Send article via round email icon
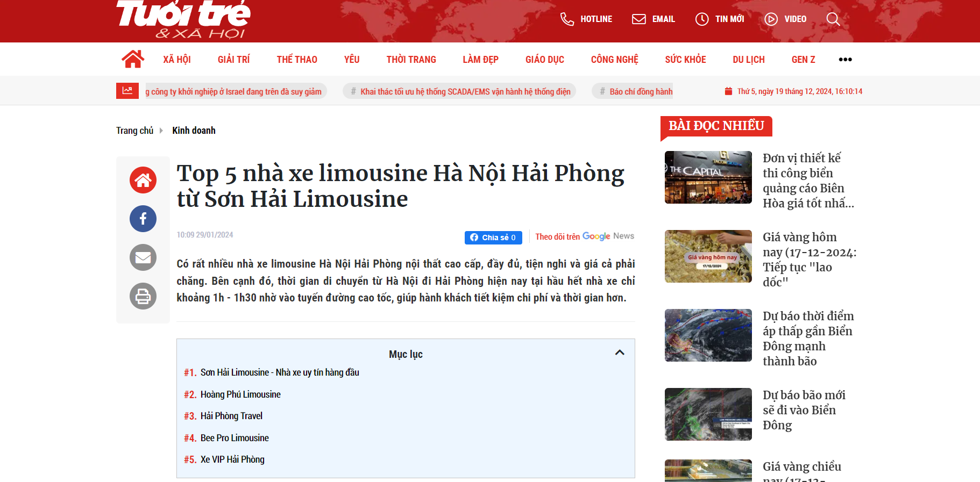 [143, 257]
